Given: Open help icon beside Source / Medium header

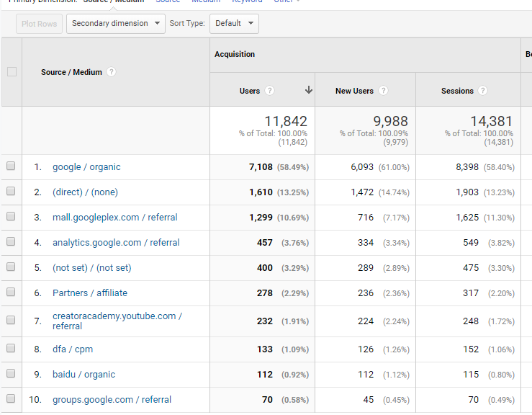Looking at the screenshot, I should pos(111,72).
